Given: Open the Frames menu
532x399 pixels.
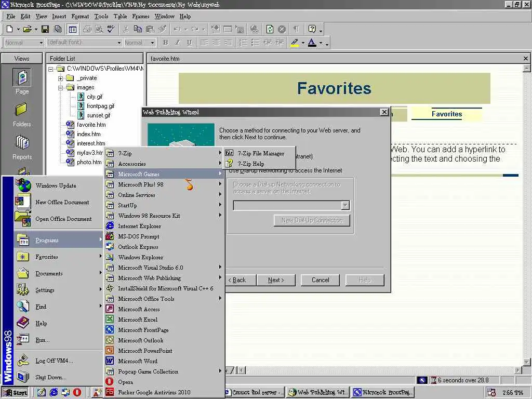Looking at the screenshot, I should coord(140,16).
